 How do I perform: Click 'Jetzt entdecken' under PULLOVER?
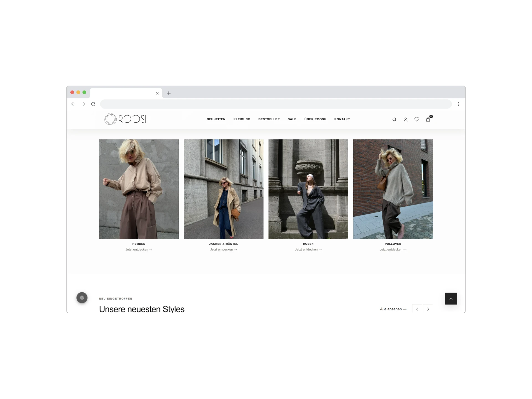(x=393, y=249)
